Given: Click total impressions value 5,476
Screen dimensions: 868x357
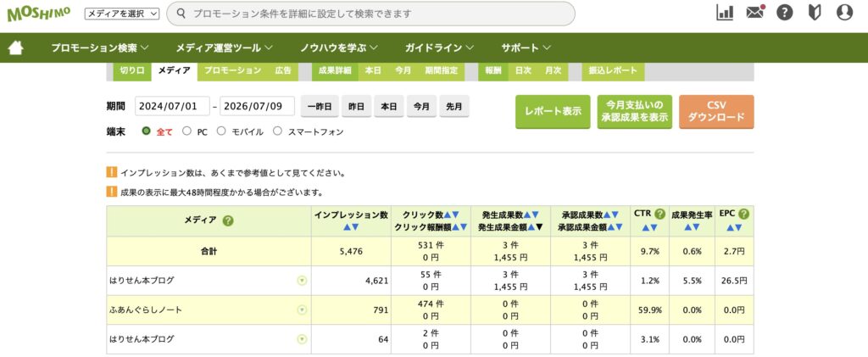Looking at the screenshot, I should [351, 251].
